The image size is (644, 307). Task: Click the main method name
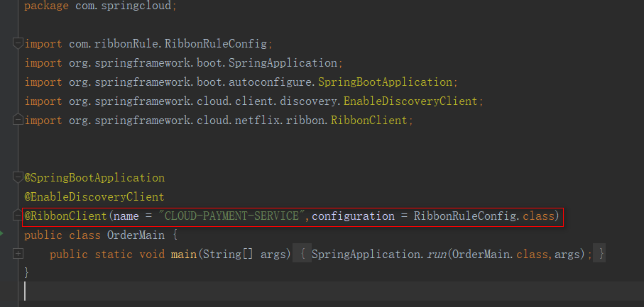click(184, 255)
